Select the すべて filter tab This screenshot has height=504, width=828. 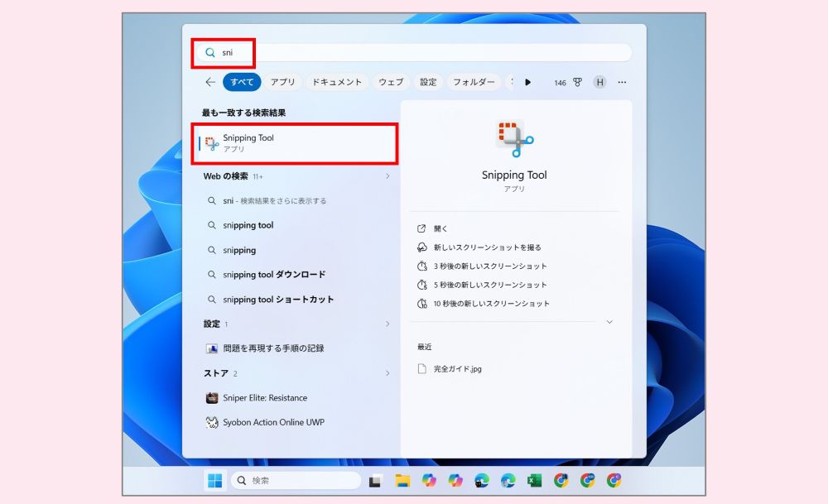click(242, 82)
